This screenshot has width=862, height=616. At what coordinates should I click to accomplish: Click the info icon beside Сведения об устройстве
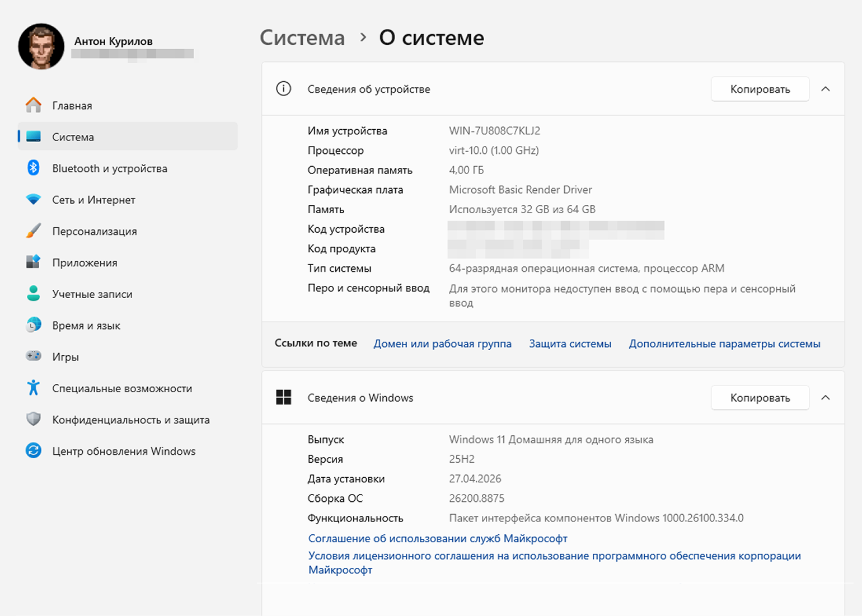click(x=284, y=88)
